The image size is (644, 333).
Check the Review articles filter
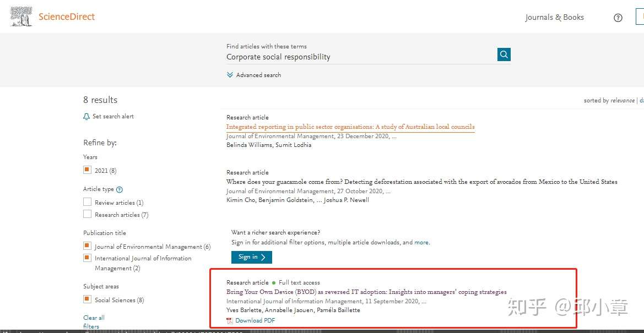pyautogui.click(x=87, y=202)
